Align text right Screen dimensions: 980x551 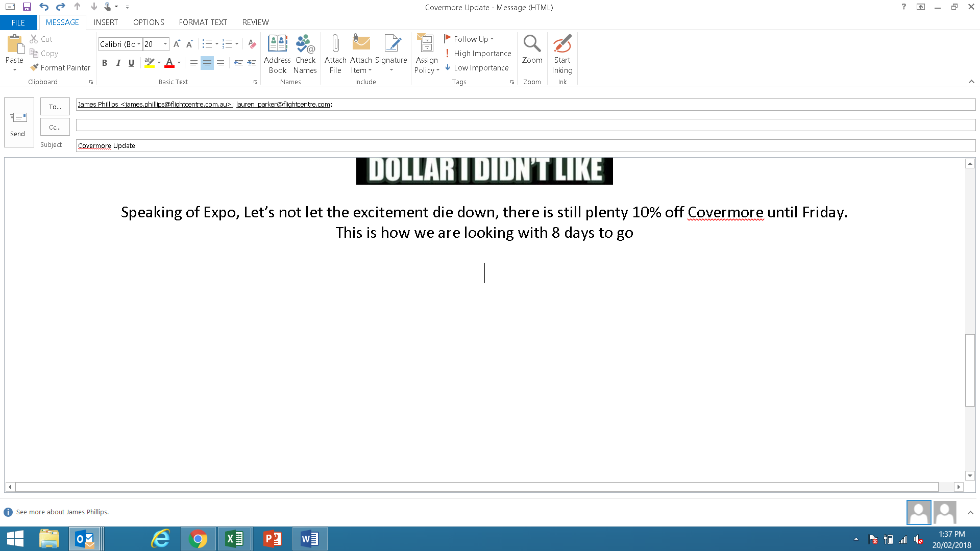tap(220, 63)
